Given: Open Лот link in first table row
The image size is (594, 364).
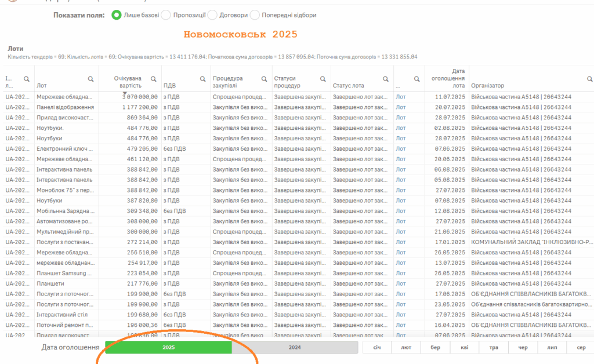Looking at the screenshot, I should (x=401, y=97).
